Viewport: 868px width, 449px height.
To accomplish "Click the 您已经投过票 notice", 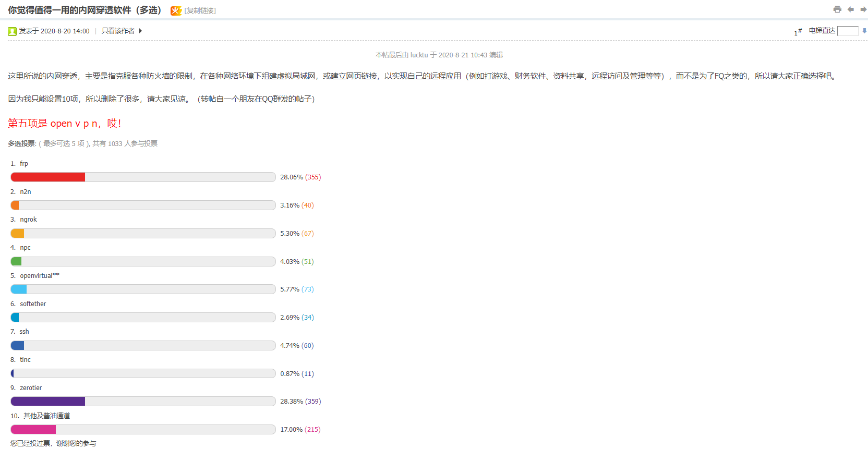I will tap(53, 444).
